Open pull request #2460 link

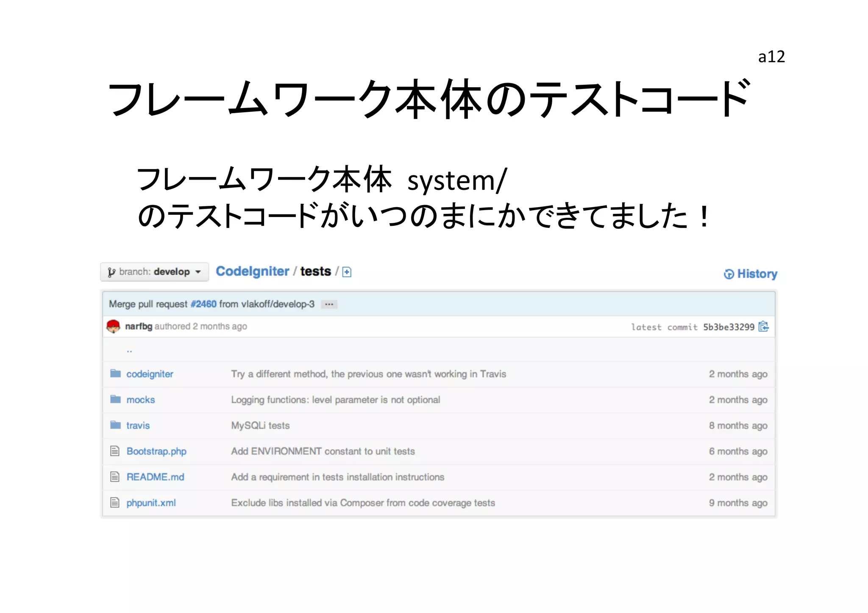tap(203, 304)
